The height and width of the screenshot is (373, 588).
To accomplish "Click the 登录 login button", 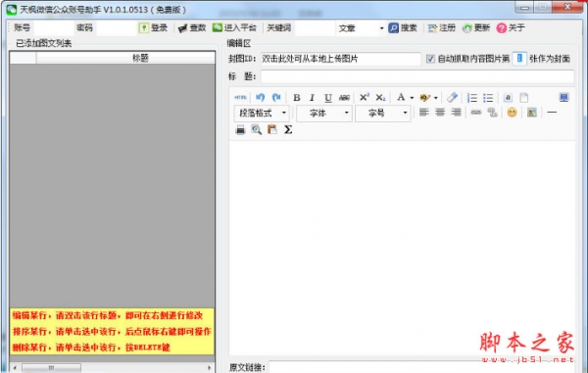I will pos(153,27).
